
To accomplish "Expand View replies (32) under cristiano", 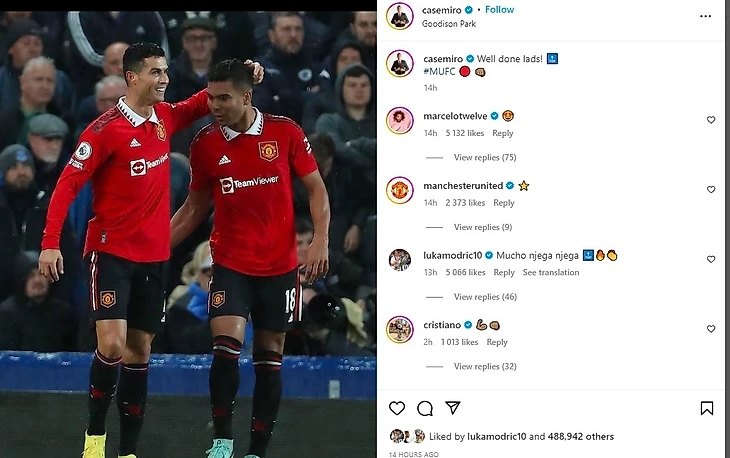I will 485,366.
